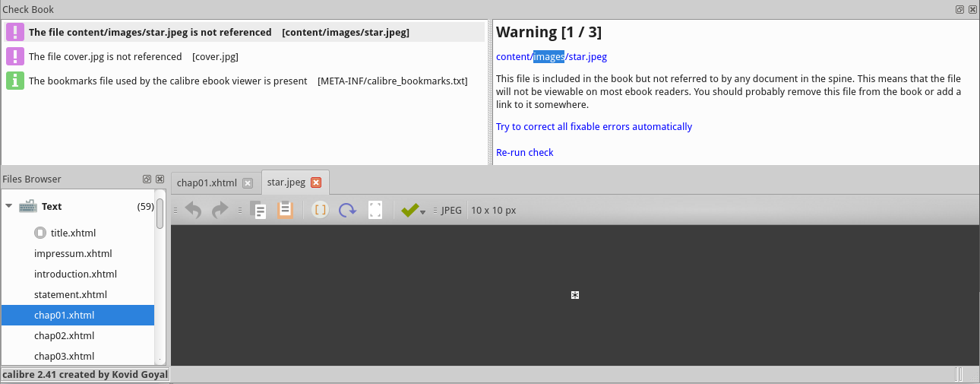Select the cover.jpg not referenced warning

point(243,56)
